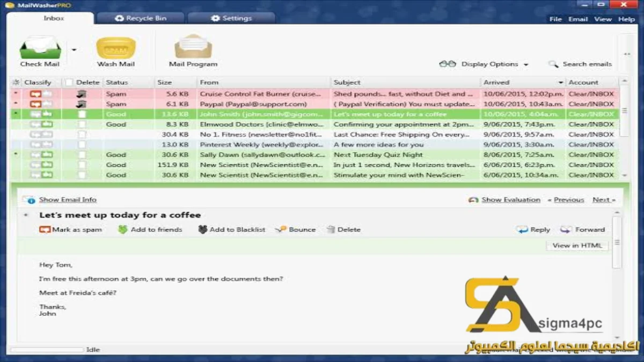Open the Mail Program envelope icon
644x362 pixels.
pyautogui.click(x=193, y=47)
